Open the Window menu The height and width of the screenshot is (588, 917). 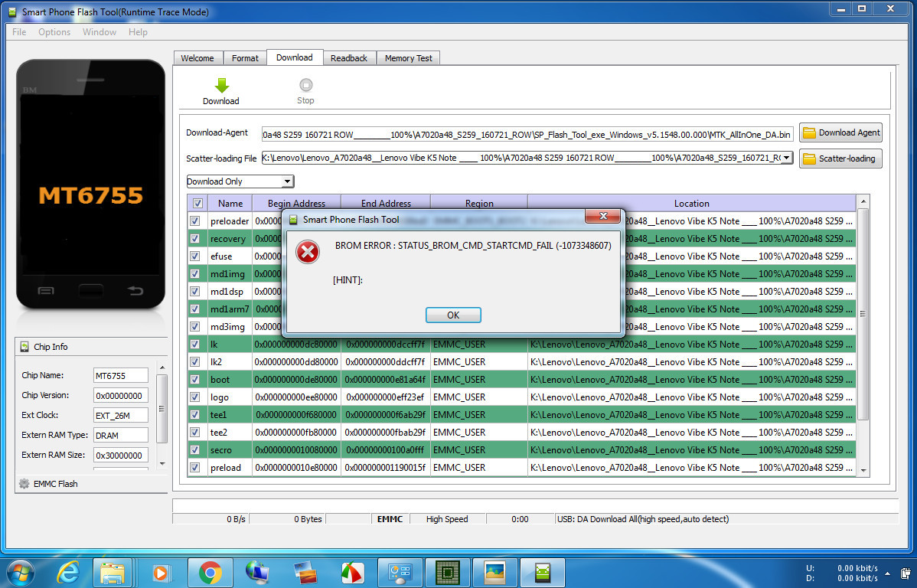100,32
